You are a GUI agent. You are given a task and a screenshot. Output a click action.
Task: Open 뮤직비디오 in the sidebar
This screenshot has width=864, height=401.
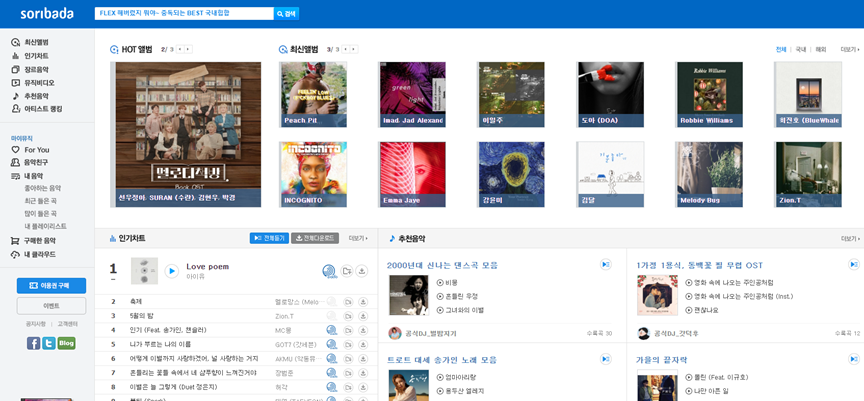[39, 83]
